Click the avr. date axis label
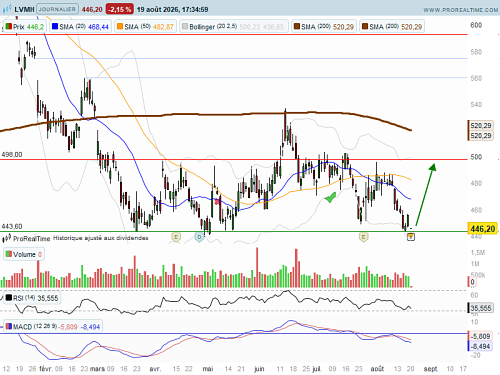Screen dimensions: 500x375 tap(155, 369)
